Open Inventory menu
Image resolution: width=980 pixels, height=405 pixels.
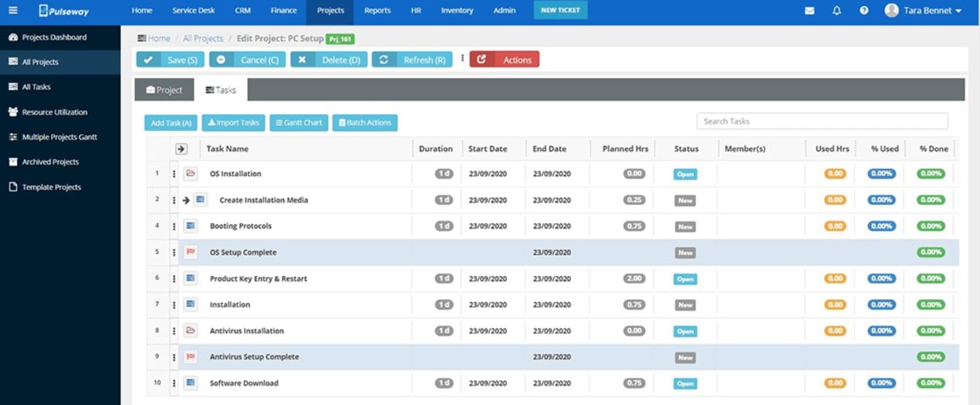(457, 10)
